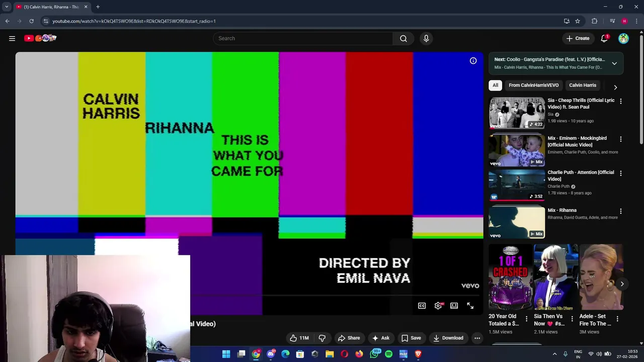Enter full screen video mode
The width and height of the screenshot is (644, 362).
[470, 305]
